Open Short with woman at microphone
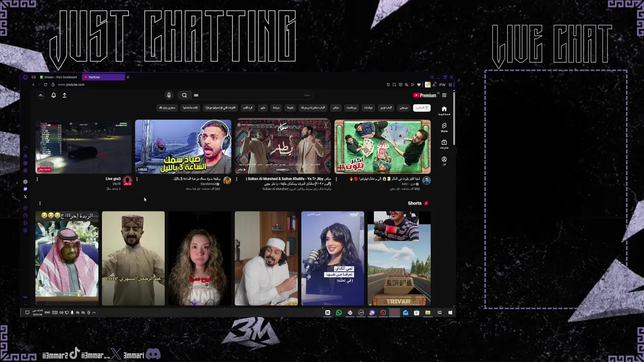 (333, 258)
